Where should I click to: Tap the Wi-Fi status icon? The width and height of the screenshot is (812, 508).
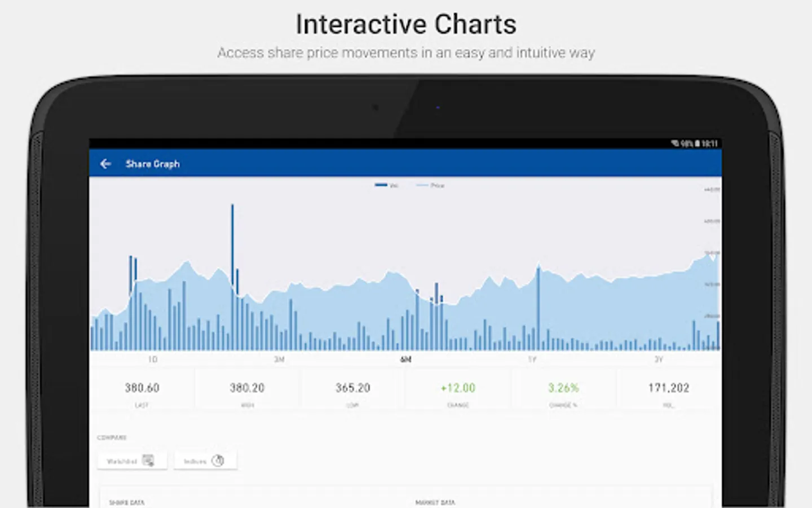pos(674,143)
